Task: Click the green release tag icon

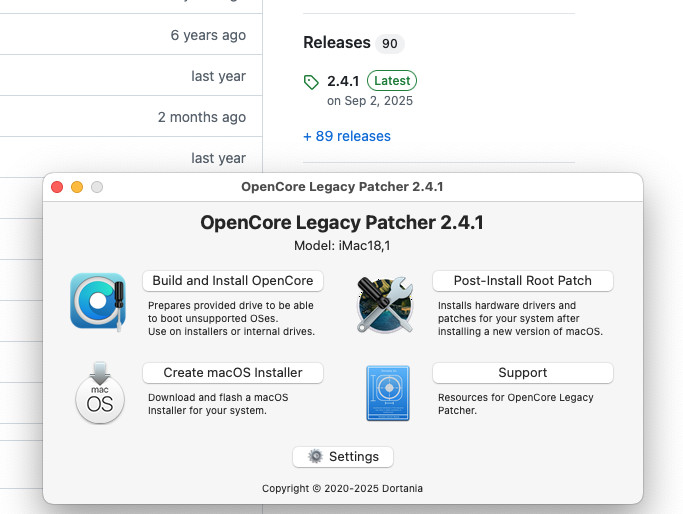Action: click(x=311, y=82)
